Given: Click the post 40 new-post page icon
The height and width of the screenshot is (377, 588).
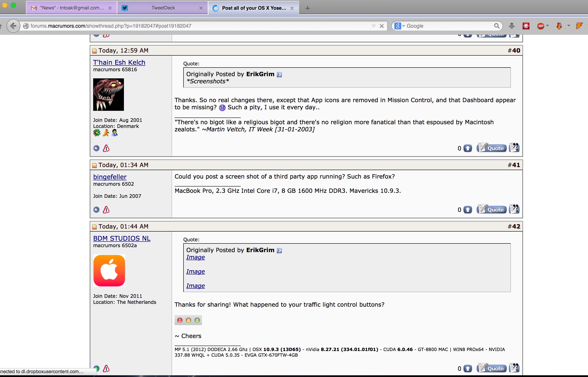Looking at the screenshot, I should 95,51.
